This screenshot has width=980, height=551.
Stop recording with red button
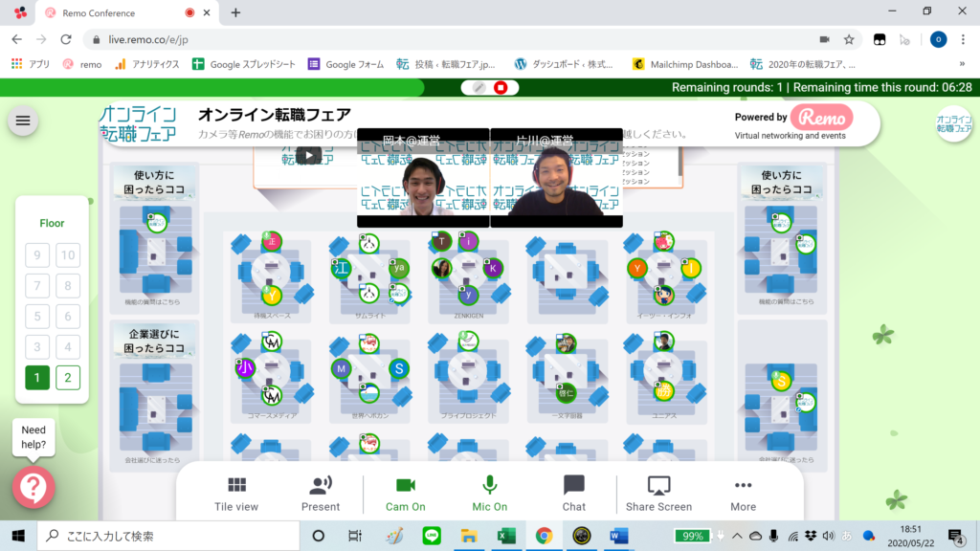[501, 87]
